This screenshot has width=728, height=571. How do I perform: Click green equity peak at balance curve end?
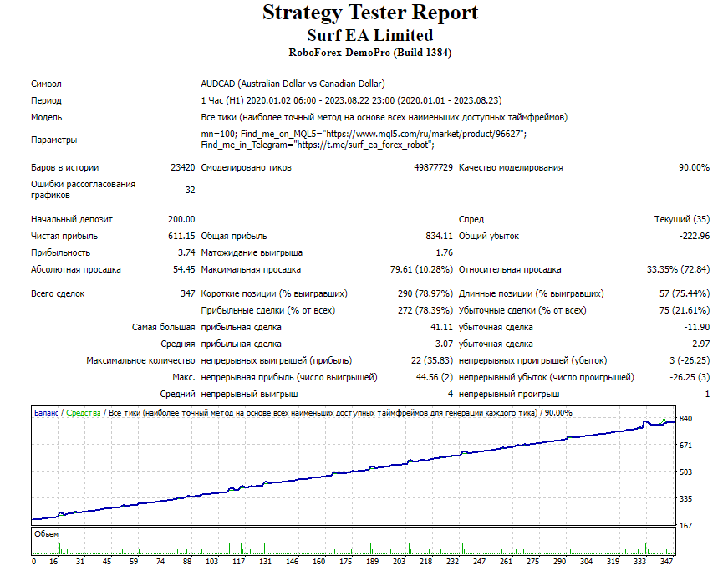tap(664, 420)
